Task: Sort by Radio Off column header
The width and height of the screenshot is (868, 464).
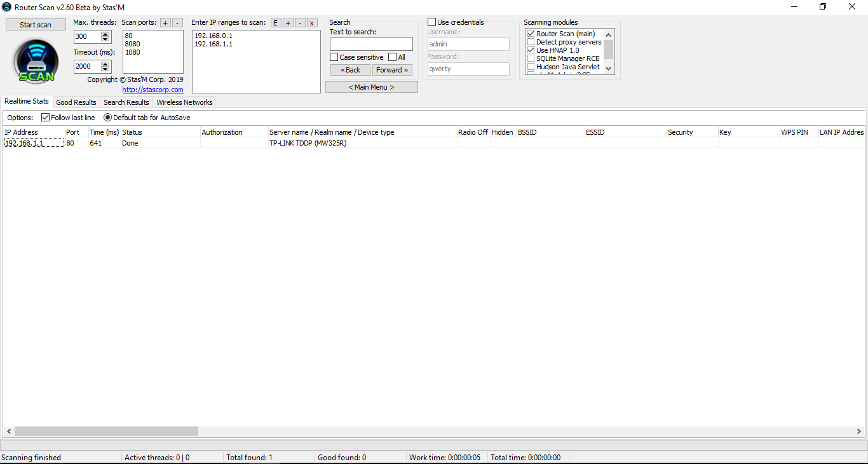Action: tap(473, 132)
